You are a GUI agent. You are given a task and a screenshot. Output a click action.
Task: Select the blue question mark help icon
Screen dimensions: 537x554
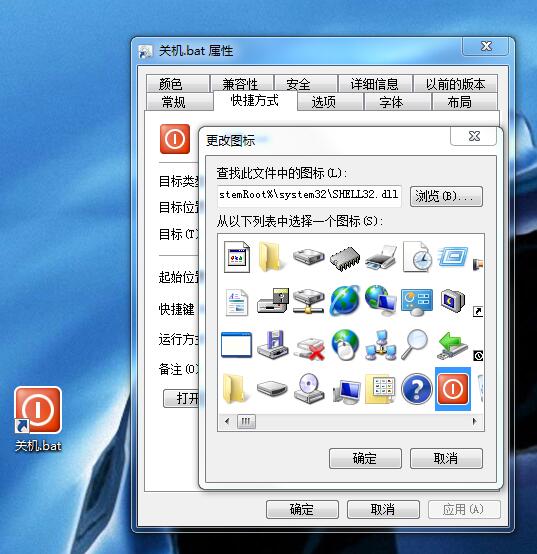(x=417, y=389)
